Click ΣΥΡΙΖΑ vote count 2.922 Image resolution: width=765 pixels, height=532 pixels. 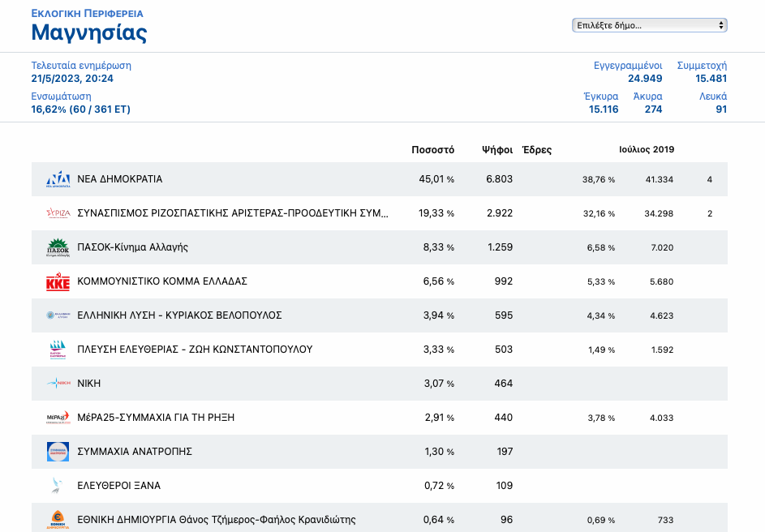500,213
